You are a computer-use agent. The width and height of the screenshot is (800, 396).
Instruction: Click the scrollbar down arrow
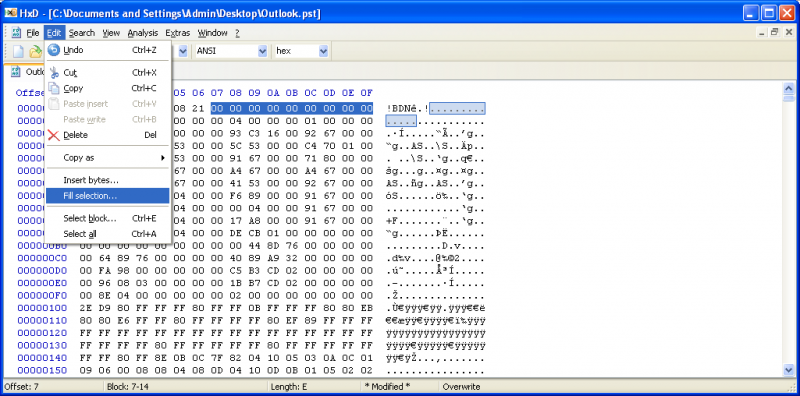pyautogui.click(x=788, y=370)
